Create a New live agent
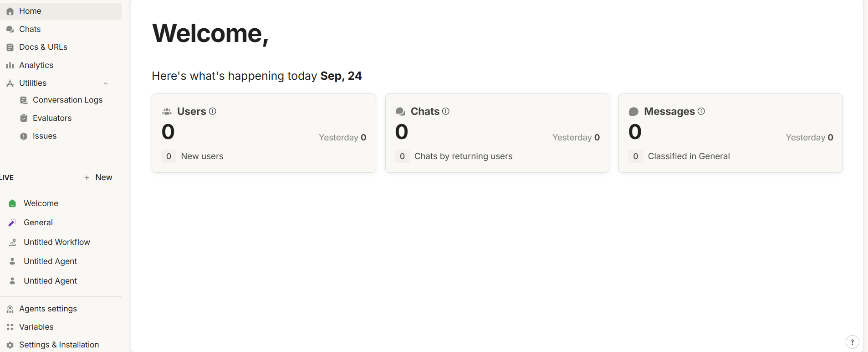Viewport: 868px width, 352px height. (98, 177)
